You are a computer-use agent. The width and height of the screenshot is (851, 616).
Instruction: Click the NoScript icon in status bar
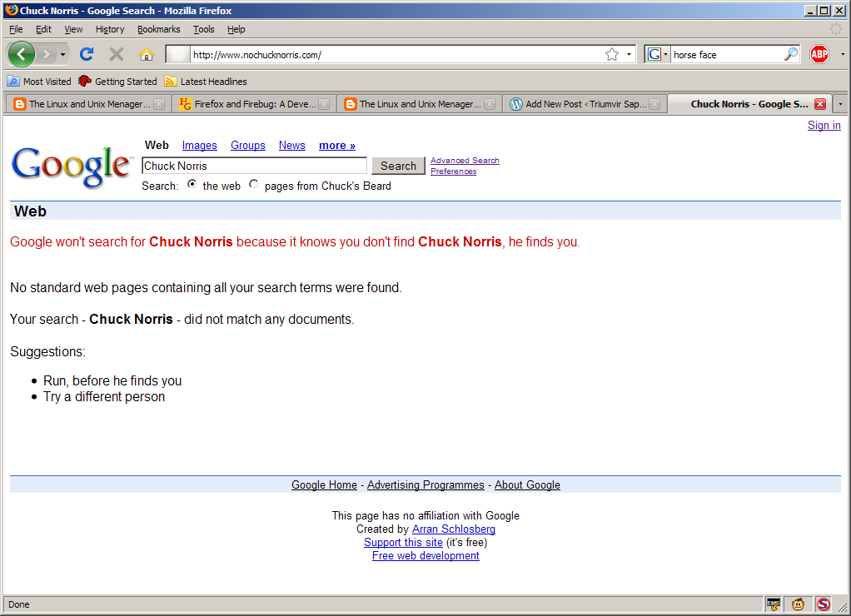(x=824, y=604)
